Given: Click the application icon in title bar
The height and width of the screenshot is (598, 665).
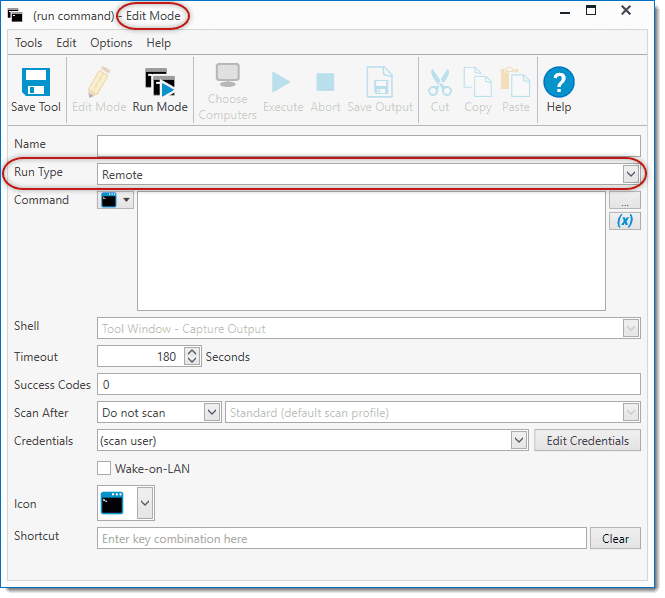Looking at the screenshot, I should tap(15, 15).
